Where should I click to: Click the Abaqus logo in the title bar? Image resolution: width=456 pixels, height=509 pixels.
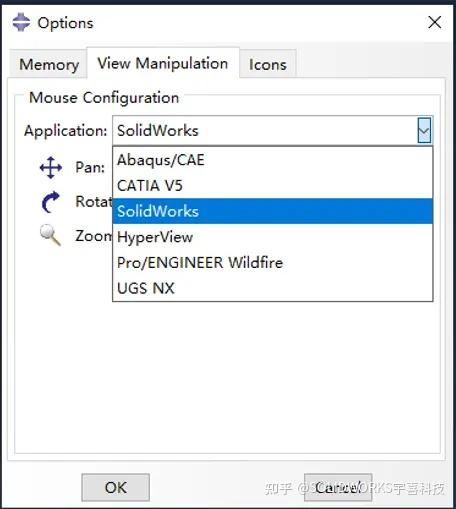(x=21, y=22)
